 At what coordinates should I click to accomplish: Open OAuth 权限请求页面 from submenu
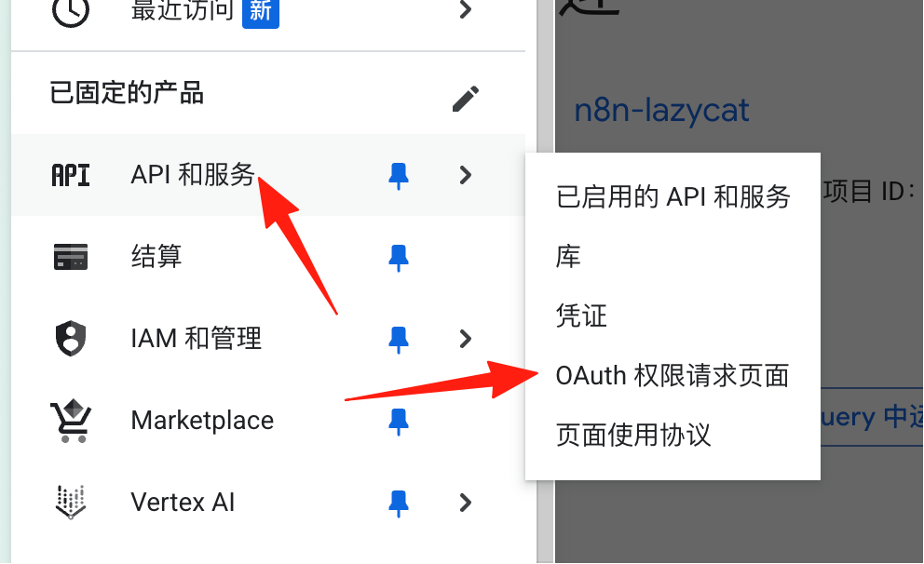(673, 376)
